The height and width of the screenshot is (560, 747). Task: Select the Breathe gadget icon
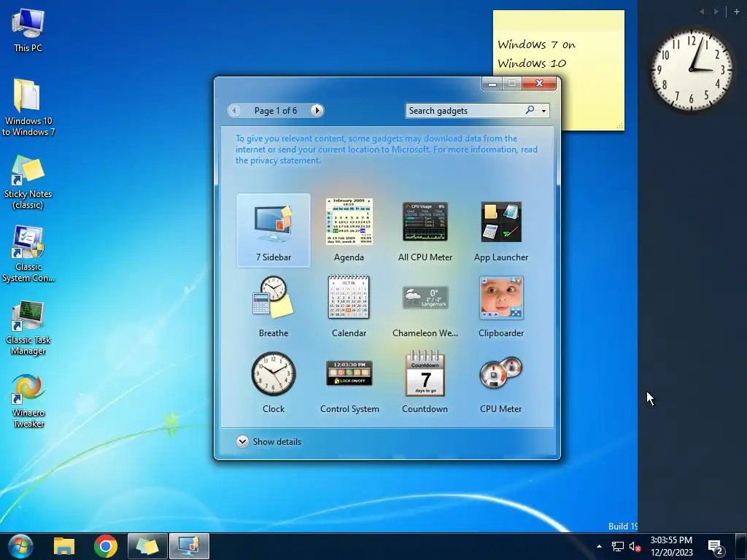click(273, 297)
